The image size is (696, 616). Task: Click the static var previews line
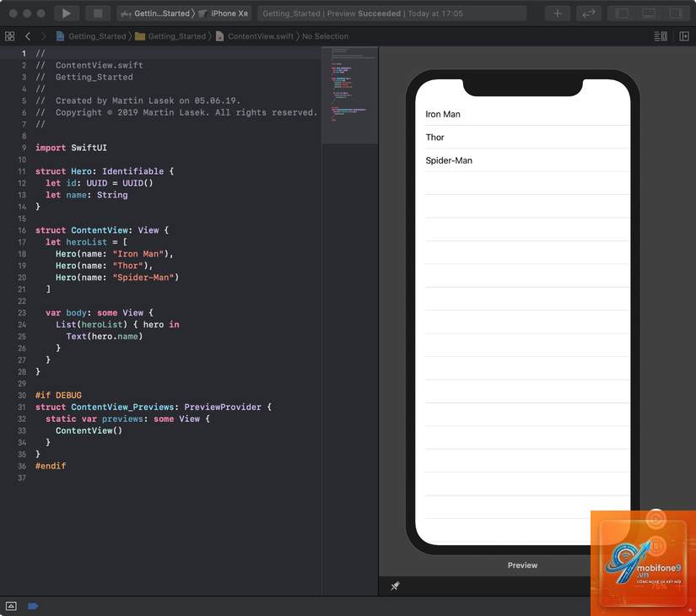[x=128, y=419]
